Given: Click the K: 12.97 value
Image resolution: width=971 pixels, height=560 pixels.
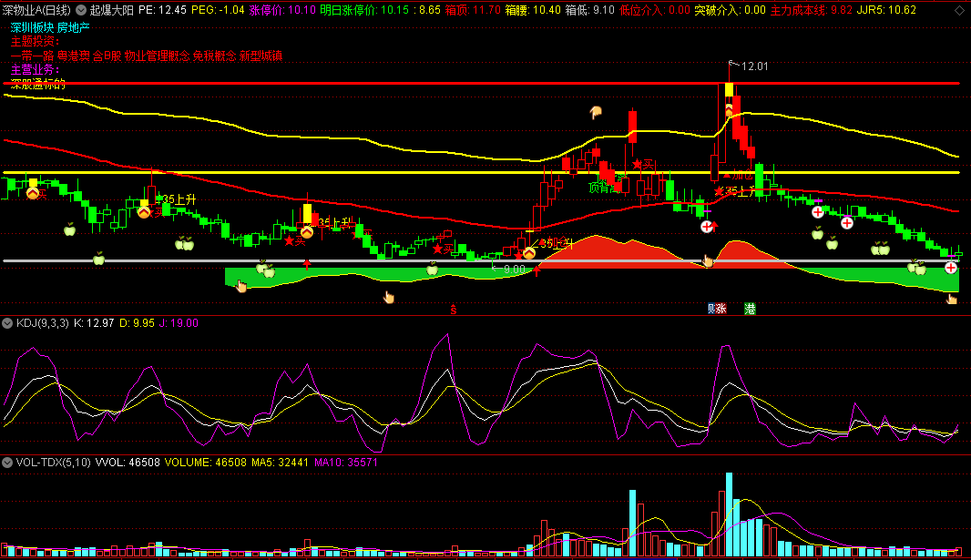Looking at the screenshot, I should 94,323.
